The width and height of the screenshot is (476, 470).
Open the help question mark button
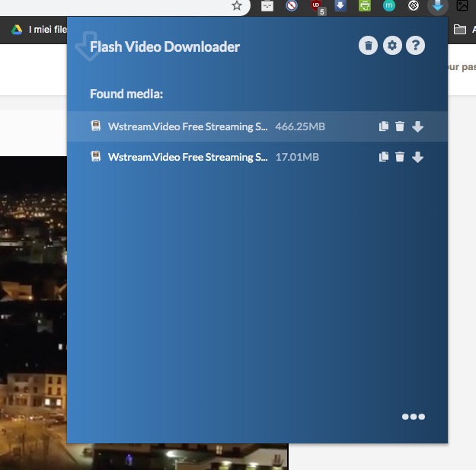click(415, 46)
